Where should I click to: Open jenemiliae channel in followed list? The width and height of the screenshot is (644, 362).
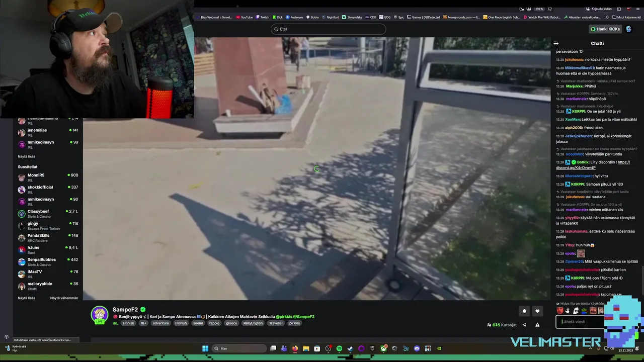tap(48, 132)
